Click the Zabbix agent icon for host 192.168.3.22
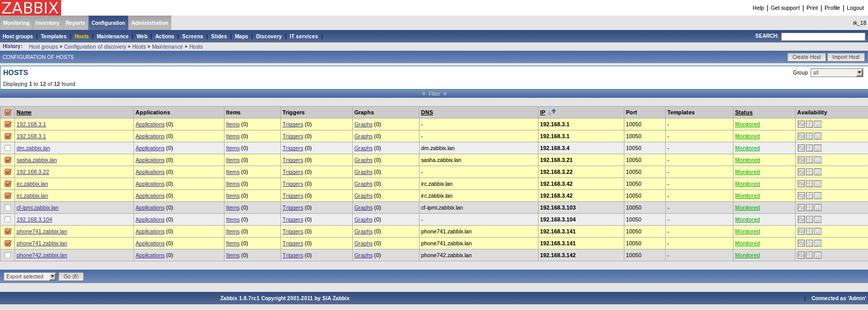 [801, 172]
